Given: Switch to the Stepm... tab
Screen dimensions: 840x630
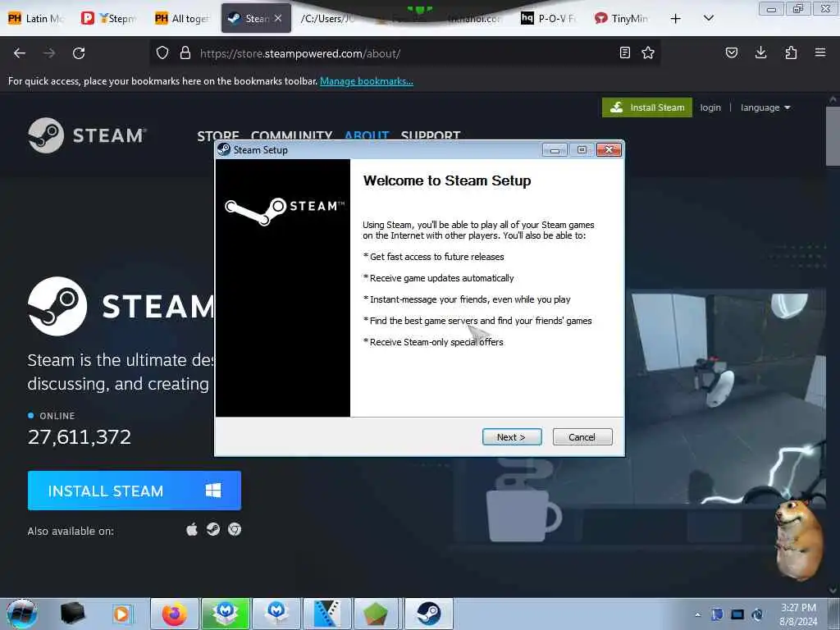Looking at the screenshot, I should click(x=109, y=18).
